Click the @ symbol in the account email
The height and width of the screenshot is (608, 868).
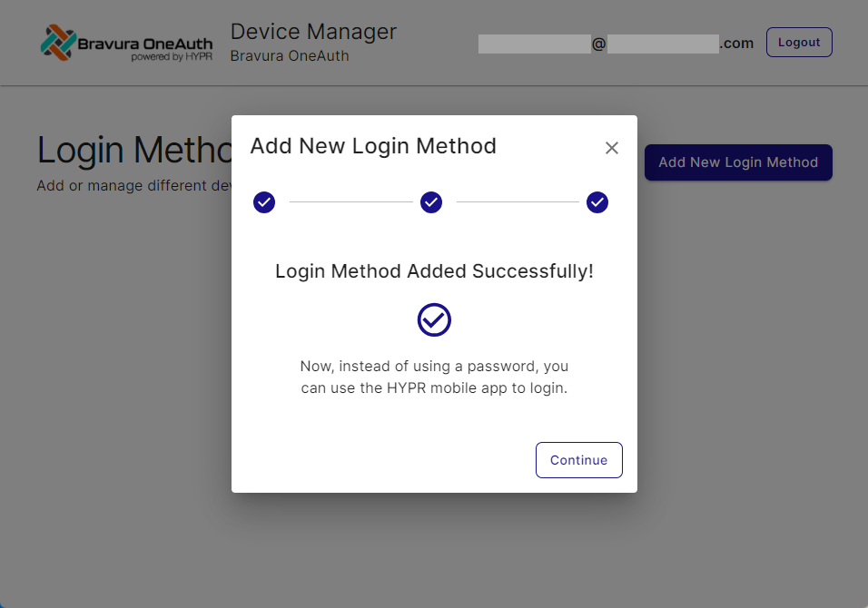(598, 43)
